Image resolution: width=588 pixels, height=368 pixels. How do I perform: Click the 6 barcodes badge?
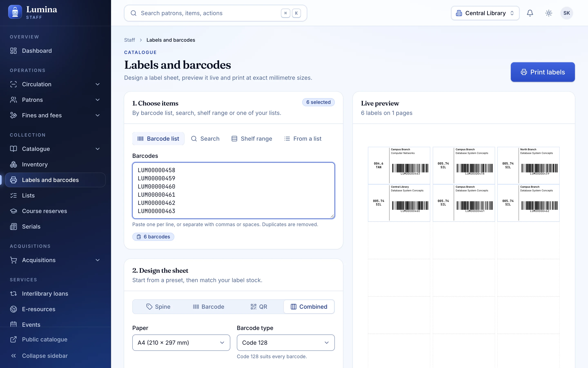point(153,237)
